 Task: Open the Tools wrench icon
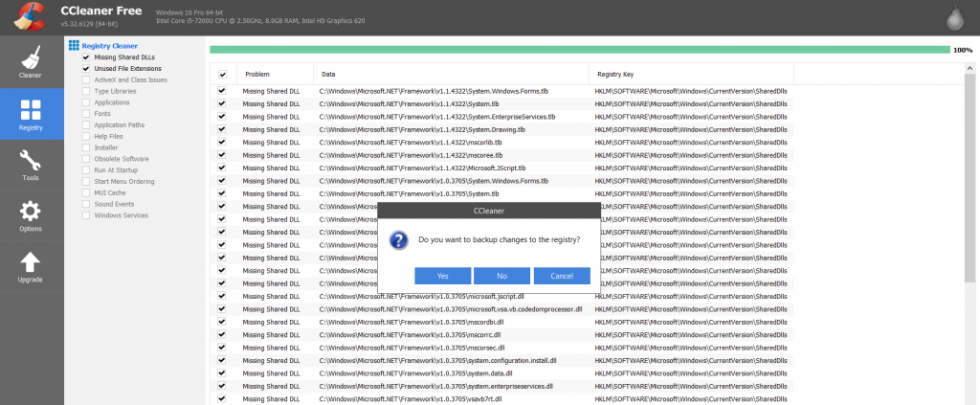point(31,161)
